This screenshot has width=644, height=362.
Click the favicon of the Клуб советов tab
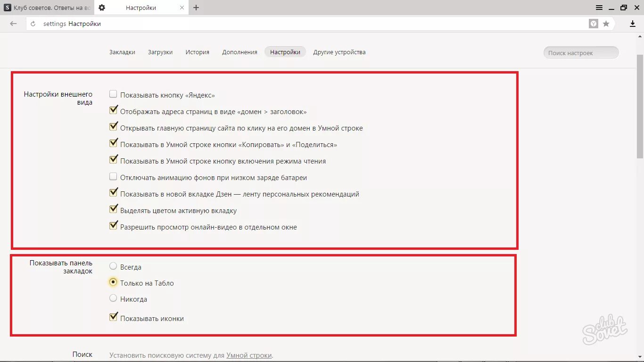click(8, 8)
